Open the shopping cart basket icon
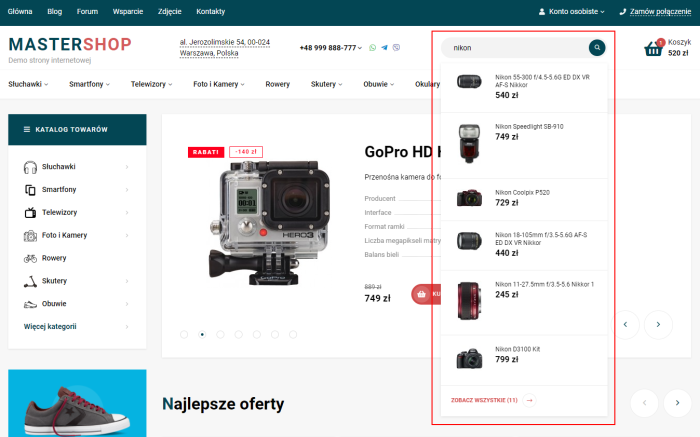 653,48
